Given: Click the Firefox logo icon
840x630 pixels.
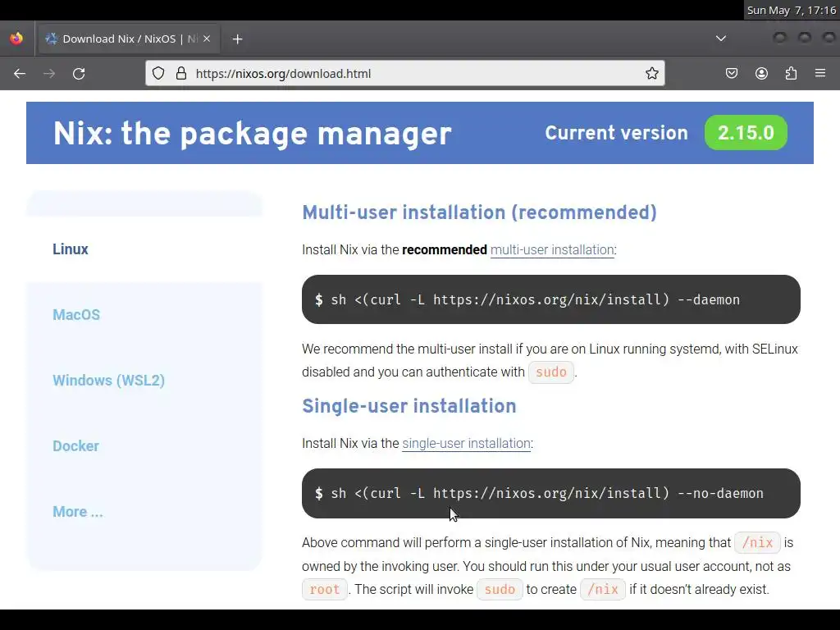Looking at the screenshot, I should 16,39.
